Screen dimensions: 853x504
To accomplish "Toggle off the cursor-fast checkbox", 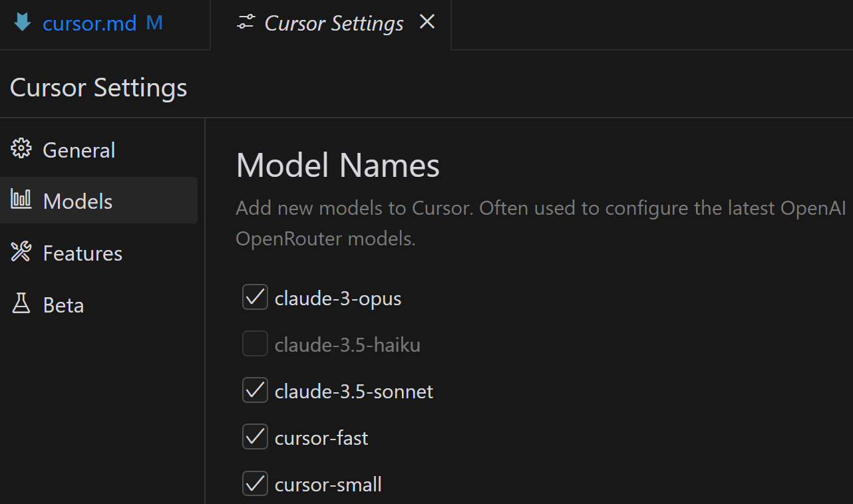I will [255, 438].
